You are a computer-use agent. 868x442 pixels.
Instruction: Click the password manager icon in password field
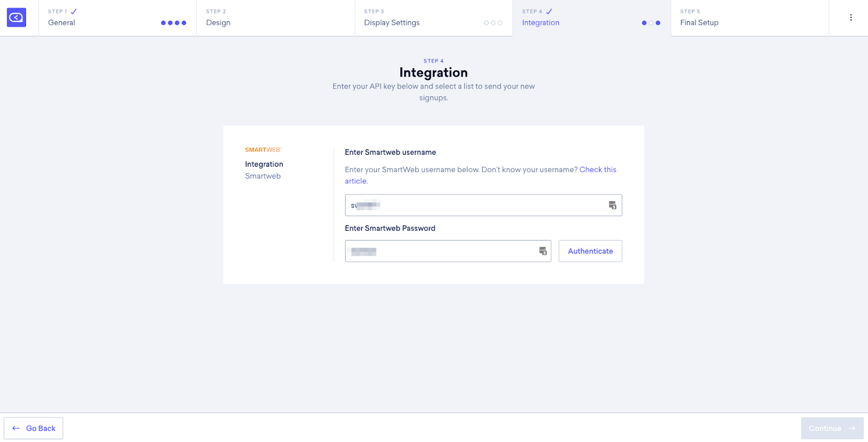tap(542, 251)
